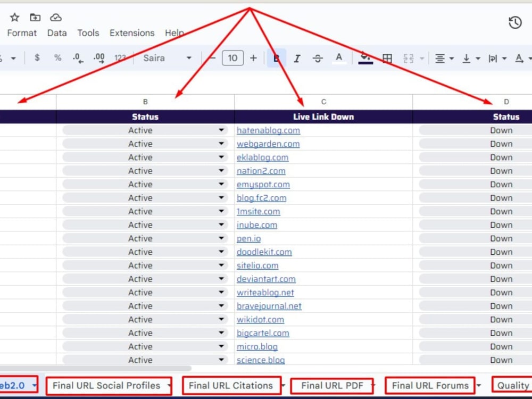532x399 pixels.
Task: Open the Data menu
Action: 57,33
